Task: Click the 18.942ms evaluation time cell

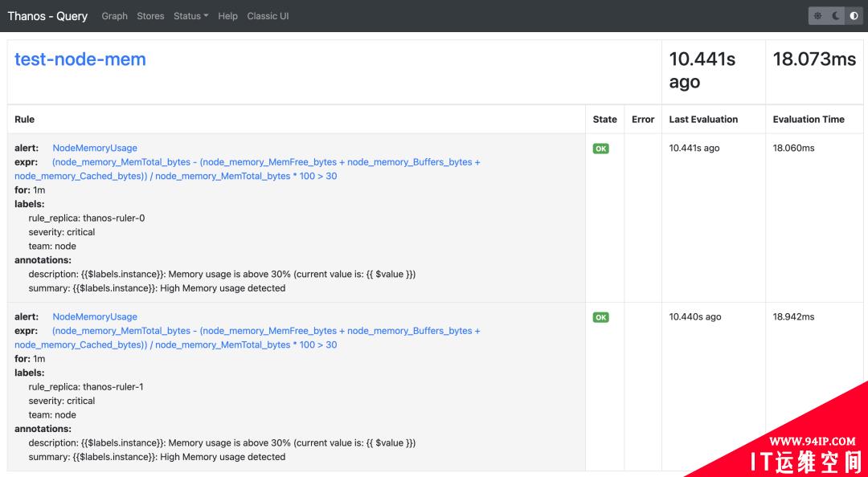Action: point(793,316)
